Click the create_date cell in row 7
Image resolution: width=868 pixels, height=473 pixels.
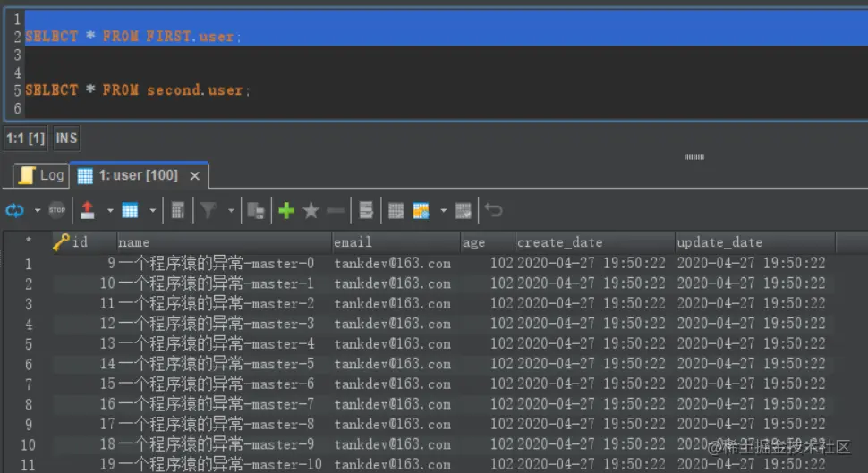tap(594, 384)
